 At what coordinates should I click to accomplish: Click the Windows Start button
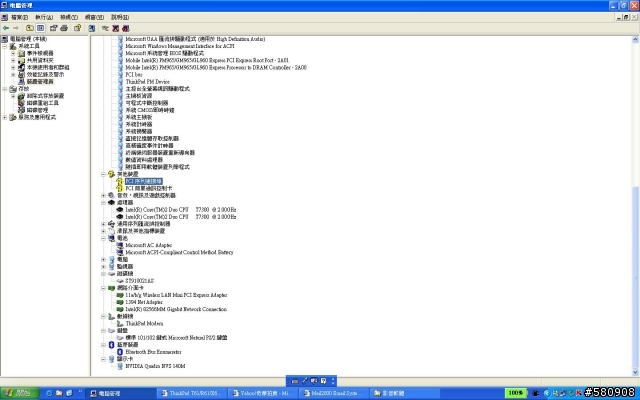19,393
